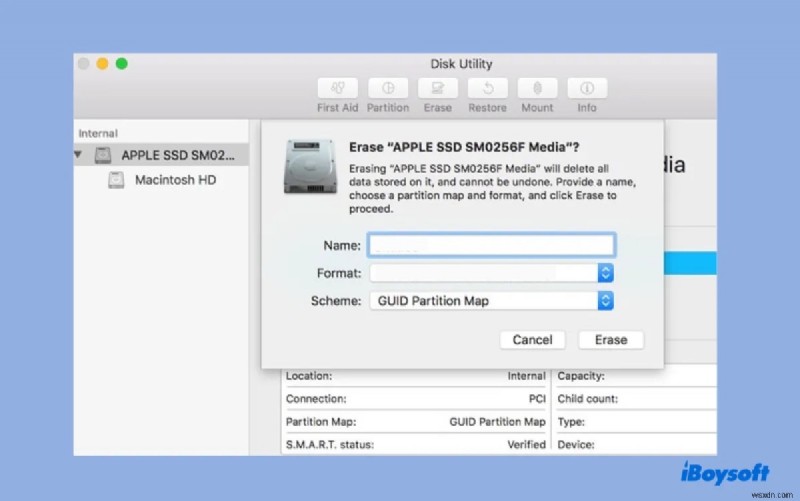Click the Location: Internal row

[415, 376]
